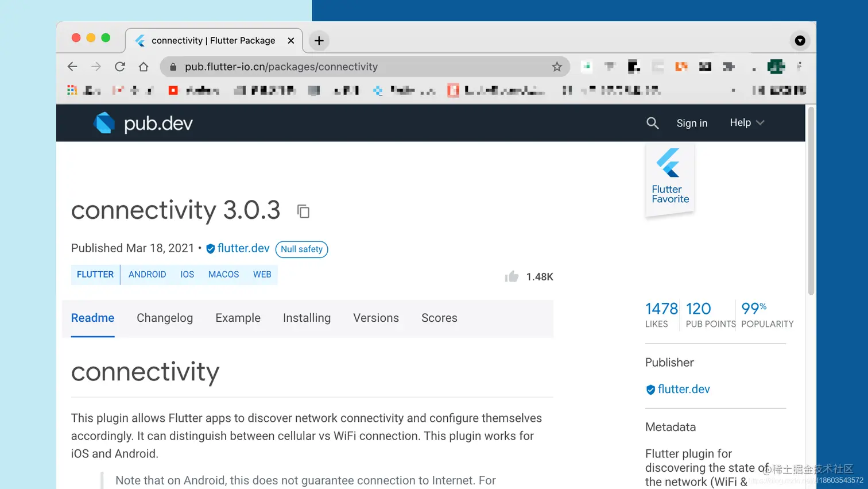Screen dimensions: 868x489
Task: Select the MACOS platform tag
Action: pos(223,275)
